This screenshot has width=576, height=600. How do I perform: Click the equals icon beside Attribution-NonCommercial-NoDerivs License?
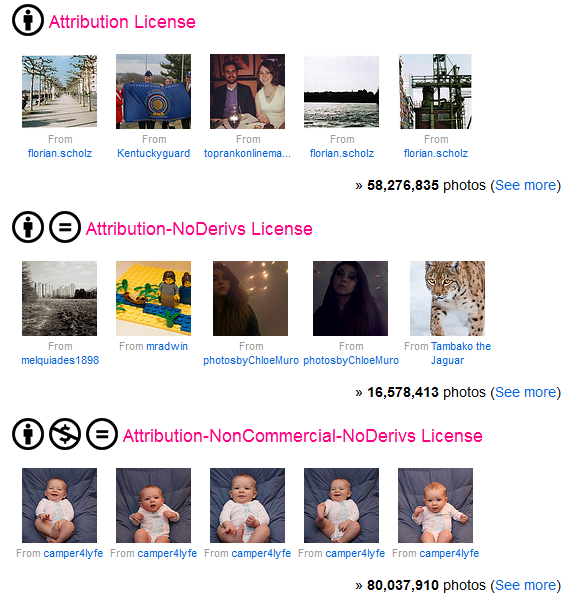(x=102, y=434)
